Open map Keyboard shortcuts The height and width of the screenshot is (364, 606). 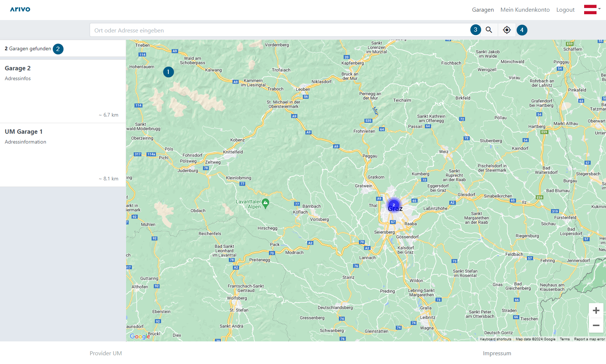[x=496, y=339]
